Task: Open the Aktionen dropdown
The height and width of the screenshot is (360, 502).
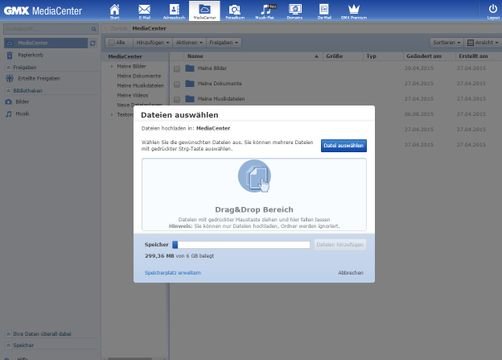Action: coord(189,43)
